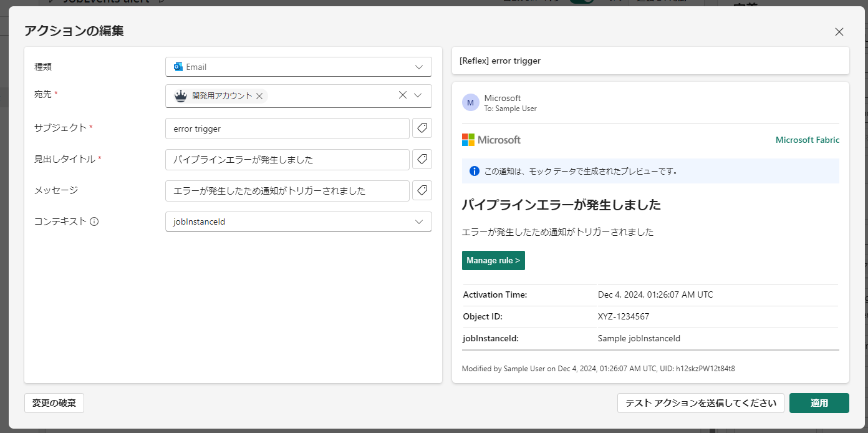The height and width of the screenshot is (433, 868).
Task: Click the Sample jobInstanceId value
Action: 639,338
